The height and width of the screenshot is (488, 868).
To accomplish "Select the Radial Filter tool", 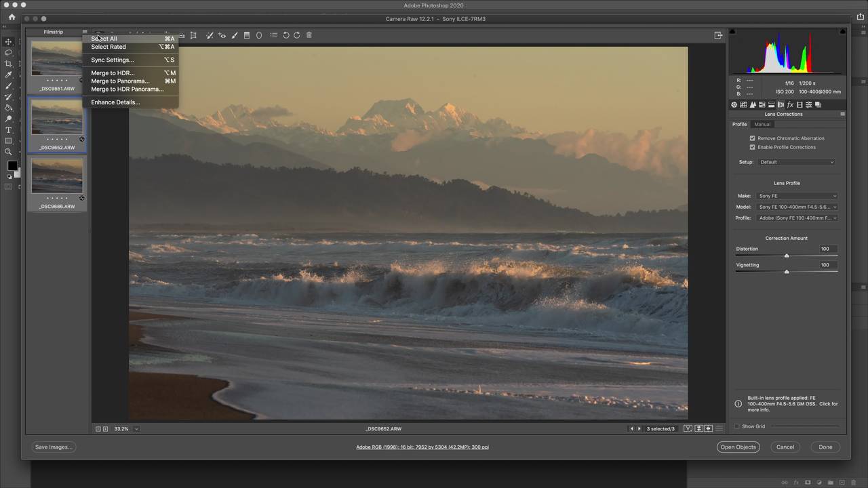I will coord(259,35).
